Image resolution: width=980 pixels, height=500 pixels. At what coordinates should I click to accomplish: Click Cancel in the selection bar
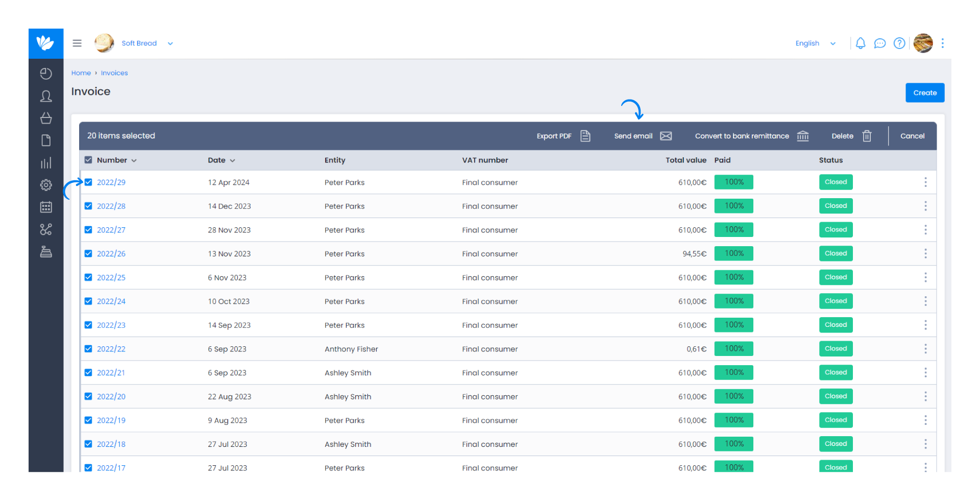pos(912,136)
